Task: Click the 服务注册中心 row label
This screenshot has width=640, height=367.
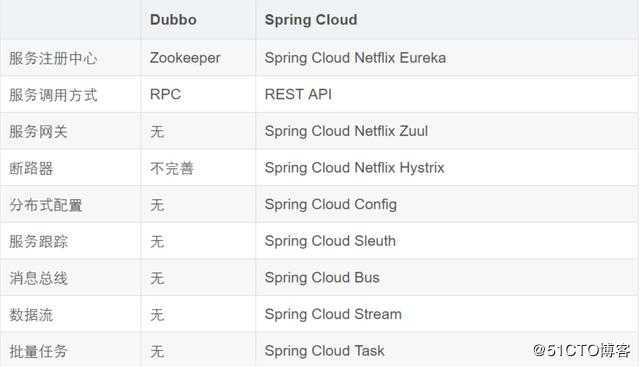Action: pyautogui.click(x=53, y=58)
